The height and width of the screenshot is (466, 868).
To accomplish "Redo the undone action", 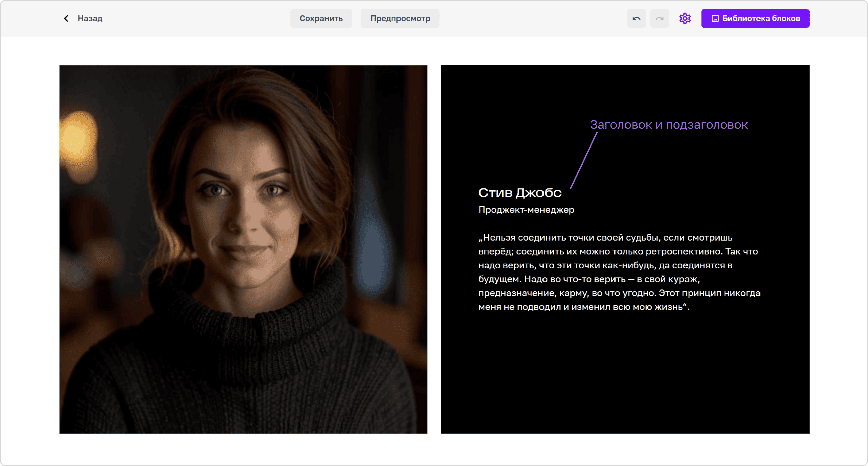I will tap(659, 18).
